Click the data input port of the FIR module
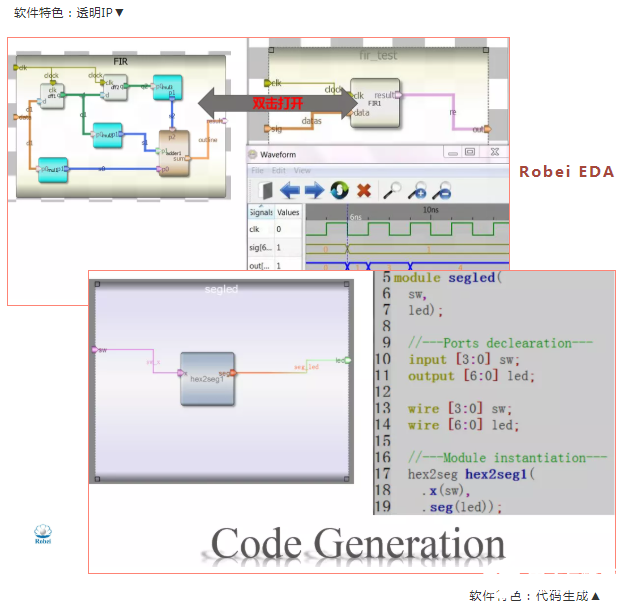The image size is (627, 605). (16, 117)
